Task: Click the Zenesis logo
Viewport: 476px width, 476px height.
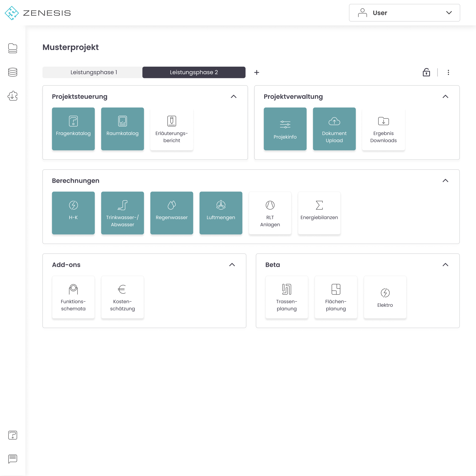Action: [38, 13]
